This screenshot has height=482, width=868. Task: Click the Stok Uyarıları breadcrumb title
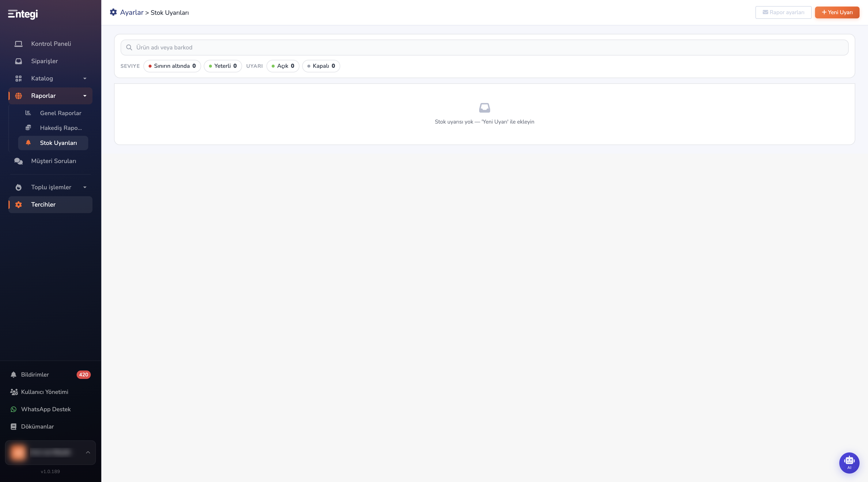tap(170, 12)
